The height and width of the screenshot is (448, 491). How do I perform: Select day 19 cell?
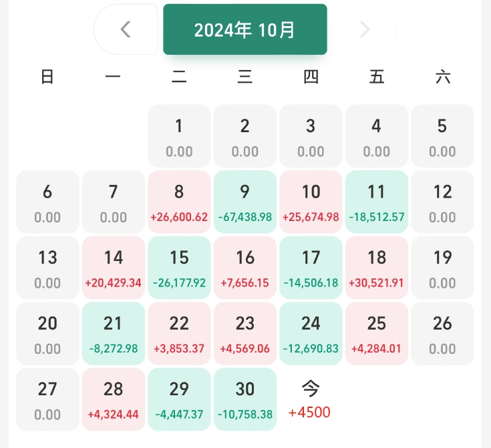coord(442,268)
